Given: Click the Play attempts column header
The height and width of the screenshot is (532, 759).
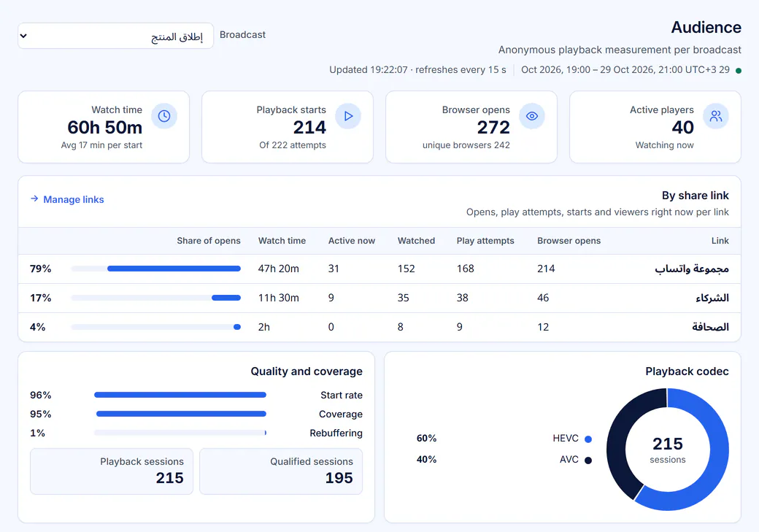Looking at the screenshot, I should (x=485, y=241).
